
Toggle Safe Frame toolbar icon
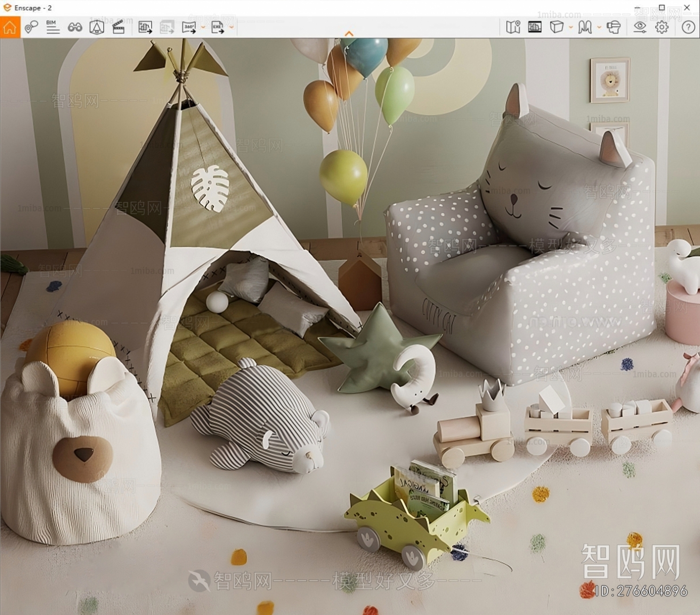point(97,27)
